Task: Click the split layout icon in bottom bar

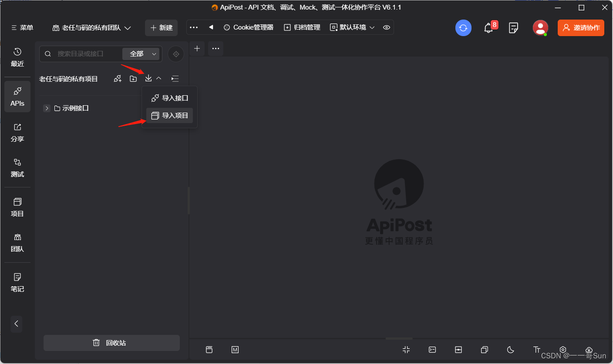Action: click(x=458, y=350)
